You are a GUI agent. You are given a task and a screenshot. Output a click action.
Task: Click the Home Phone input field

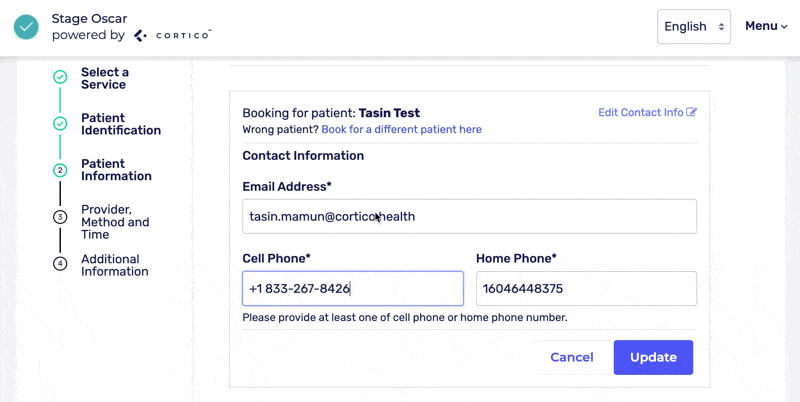pos(586,289)
